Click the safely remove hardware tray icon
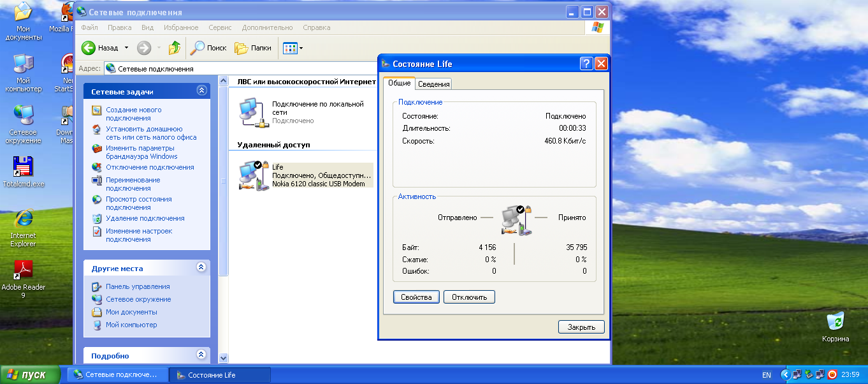 click(x=809, y=374)
